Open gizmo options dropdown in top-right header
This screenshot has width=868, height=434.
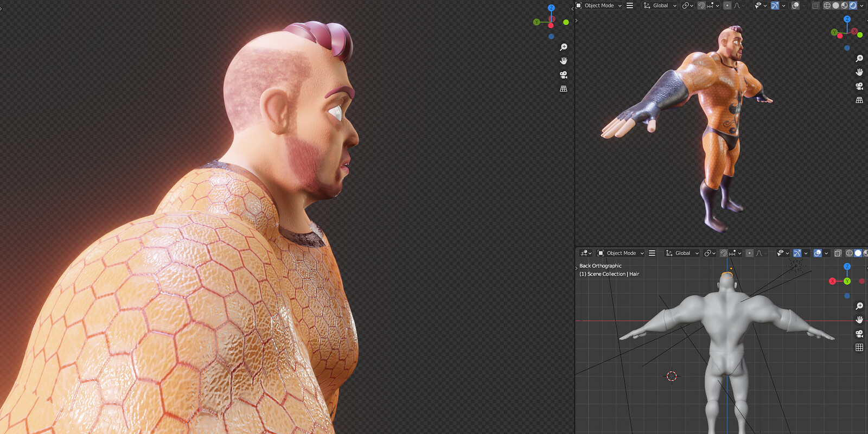[x=784, y=5]
